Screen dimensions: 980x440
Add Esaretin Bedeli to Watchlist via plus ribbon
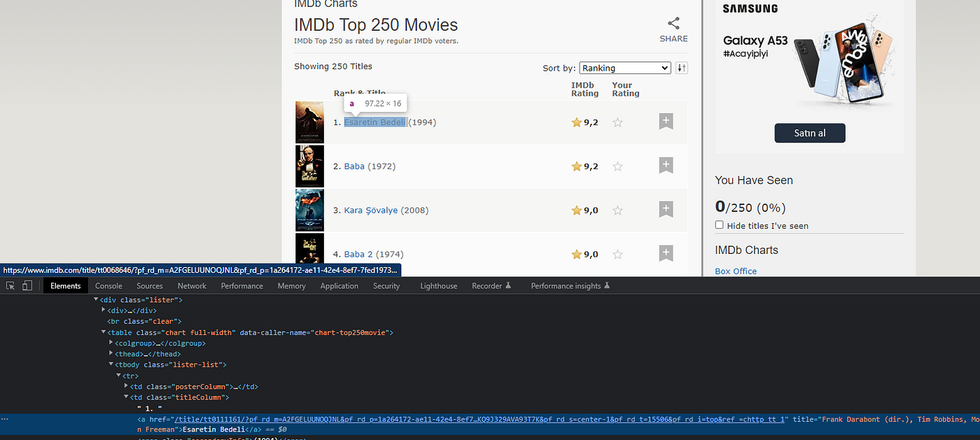coord(665,120)
